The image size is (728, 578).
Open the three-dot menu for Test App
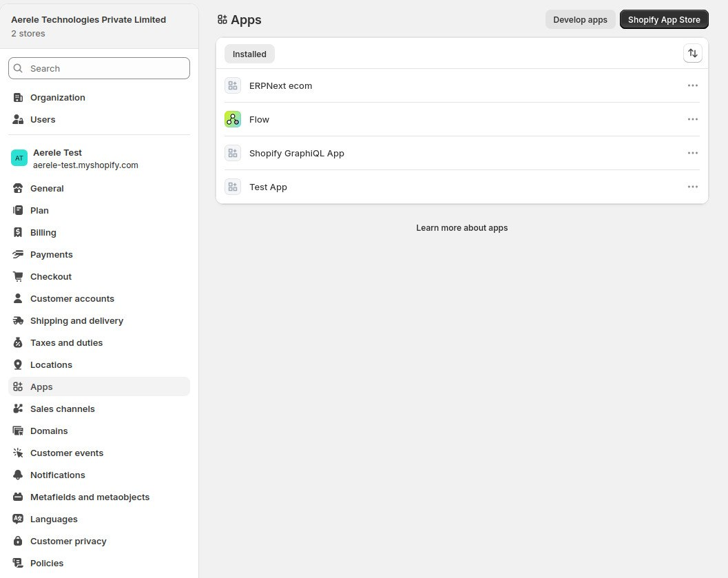pyautogui.click(x=693, y=187)
